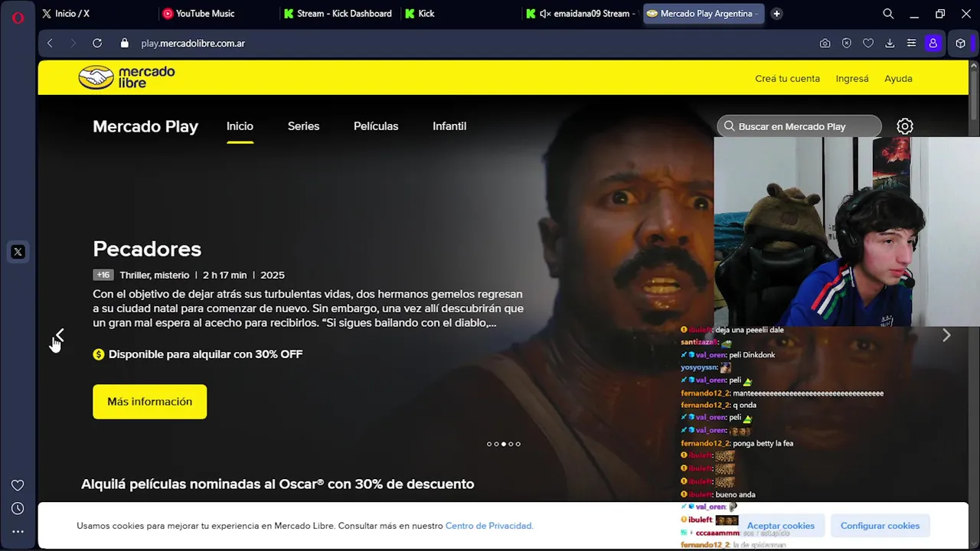Bookmark page with address bar heart icon
This screenshot has height=551, width=980.
click(868, 44)
